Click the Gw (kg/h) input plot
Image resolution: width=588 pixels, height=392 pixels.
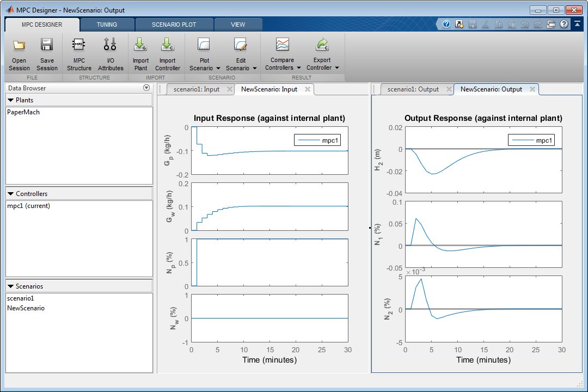coord(269,206)
